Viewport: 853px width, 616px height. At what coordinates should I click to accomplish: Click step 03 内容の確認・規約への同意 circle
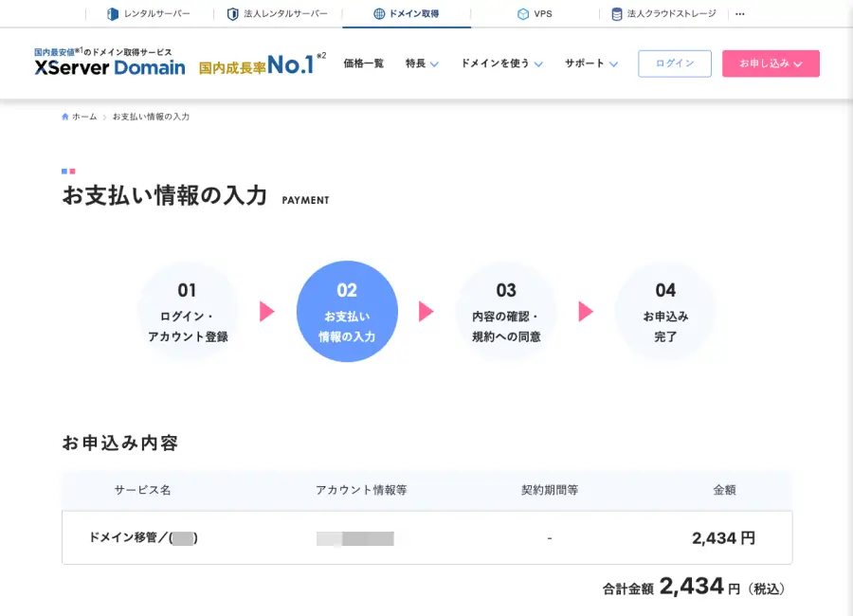[507, 310]
